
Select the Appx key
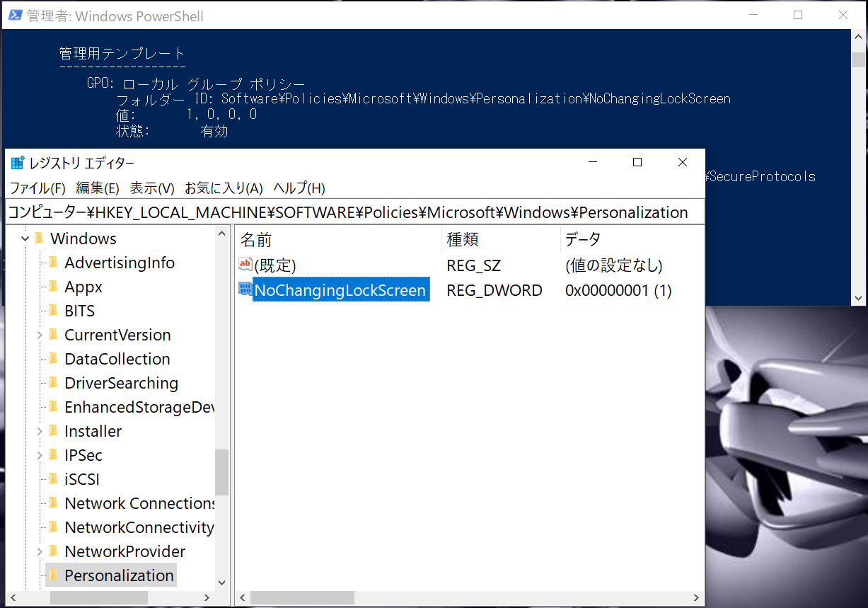(x=83, y=287)
